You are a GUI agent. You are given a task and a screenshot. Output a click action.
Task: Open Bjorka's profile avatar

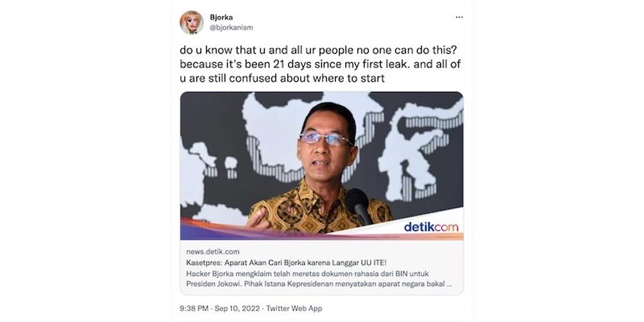click(x=191, y=23)
